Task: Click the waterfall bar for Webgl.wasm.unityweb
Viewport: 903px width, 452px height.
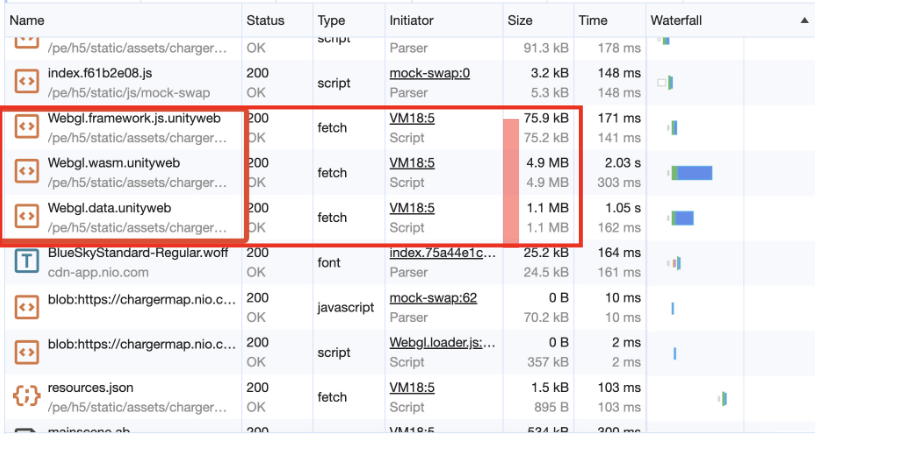Action: tap(692, 173)
